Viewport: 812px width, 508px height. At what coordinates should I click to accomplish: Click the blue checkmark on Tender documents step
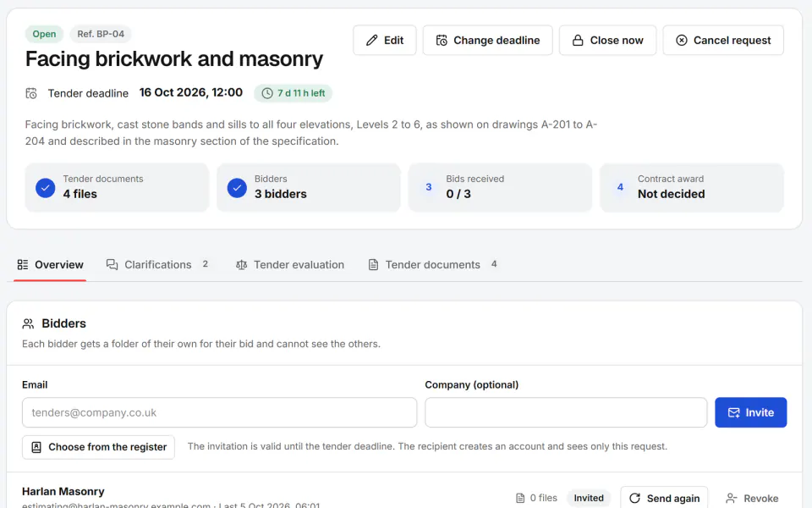point(46,188)
